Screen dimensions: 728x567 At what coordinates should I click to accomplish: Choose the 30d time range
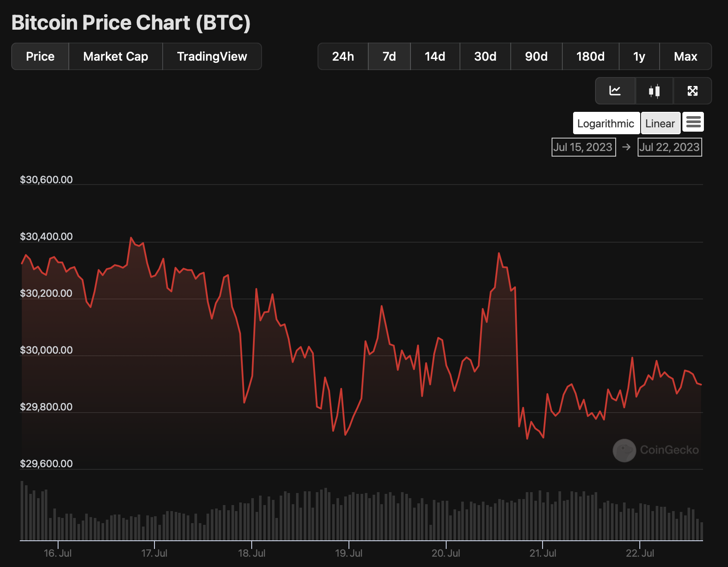coord(485,56)
